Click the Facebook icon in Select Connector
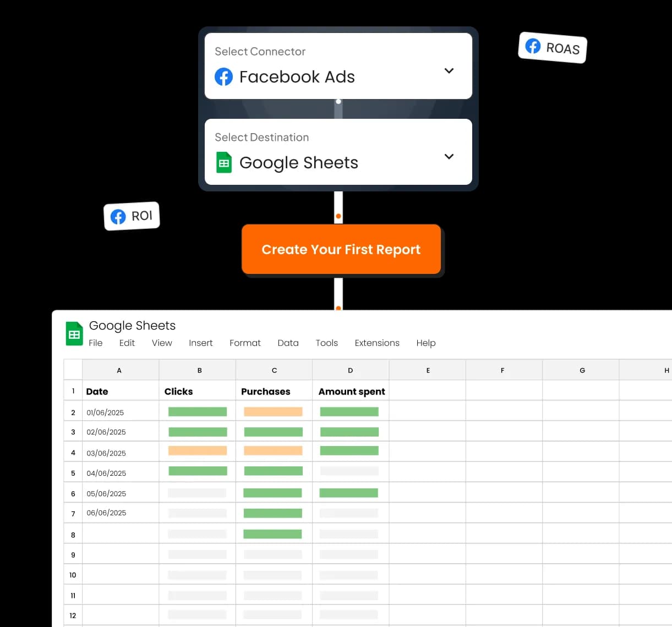Screen dimensions: 672x627 pos(223,76)
